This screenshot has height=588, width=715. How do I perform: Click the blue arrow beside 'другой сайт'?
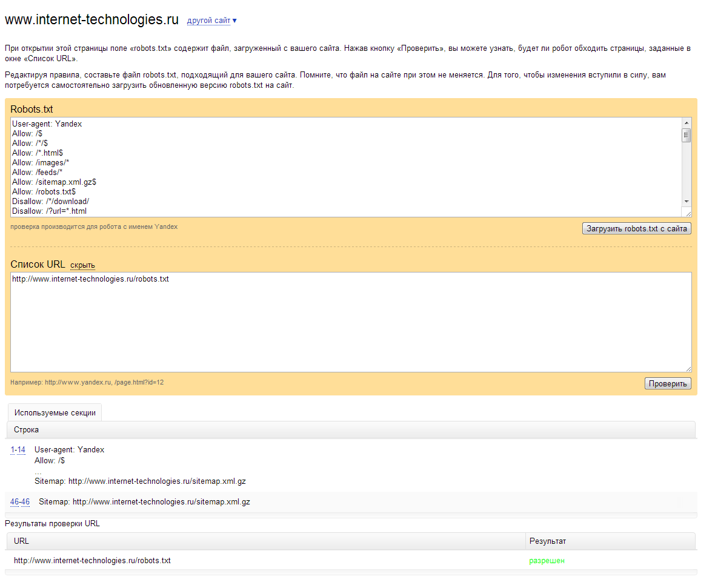point(234,21)
